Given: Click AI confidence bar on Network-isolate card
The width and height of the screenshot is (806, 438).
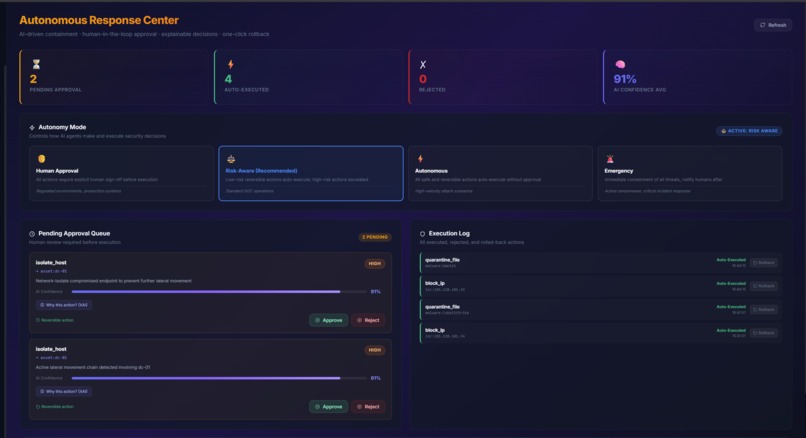Looking at the screenshot, I should (x=219, y=291).
